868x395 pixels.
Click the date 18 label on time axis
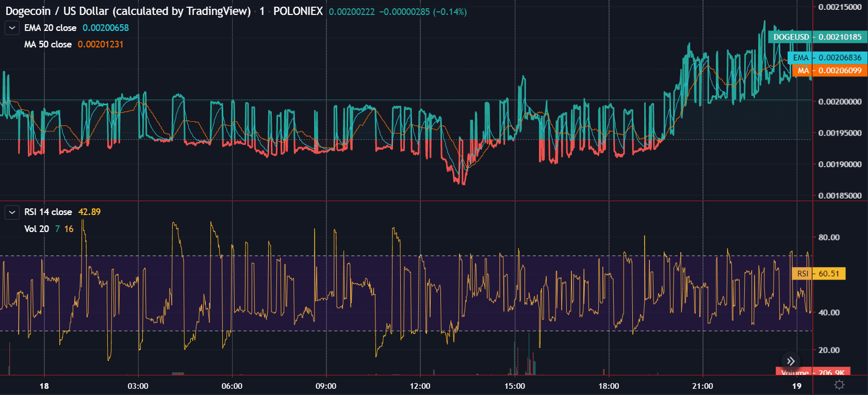[44, 386]
